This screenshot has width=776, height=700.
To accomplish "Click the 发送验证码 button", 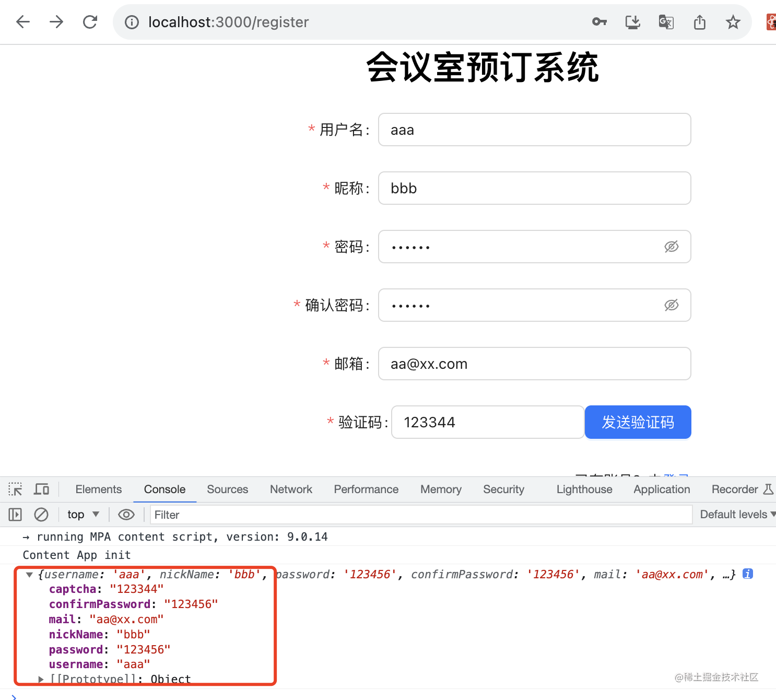I will point(638,422).
